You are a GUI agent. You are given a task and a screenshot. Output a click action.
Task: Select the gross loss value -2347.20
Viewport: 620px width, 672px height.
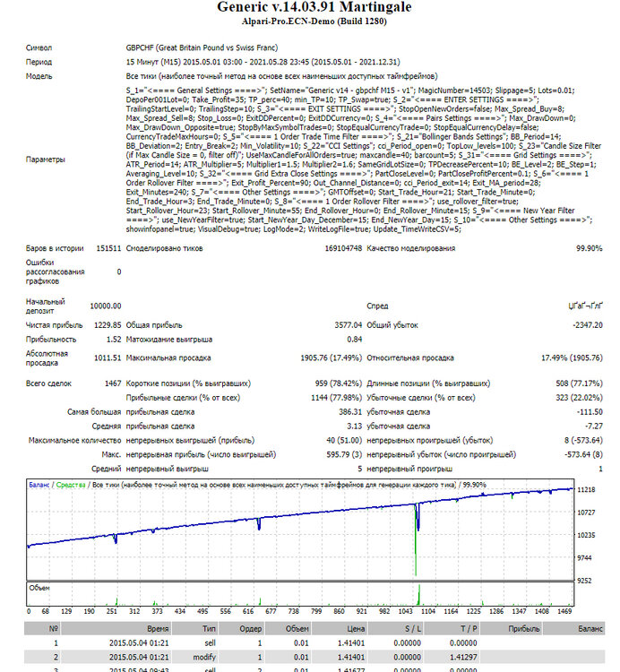point(588,325)
